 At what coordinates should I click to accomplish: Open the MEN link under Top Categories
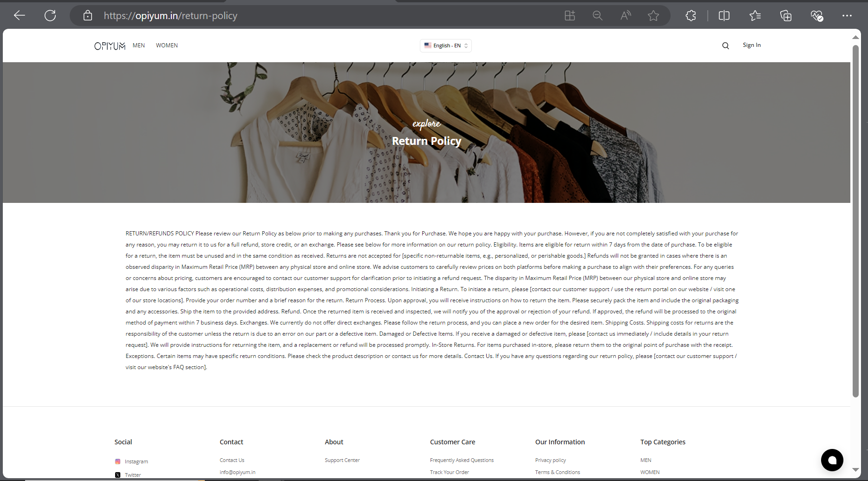tap(646, 460)
